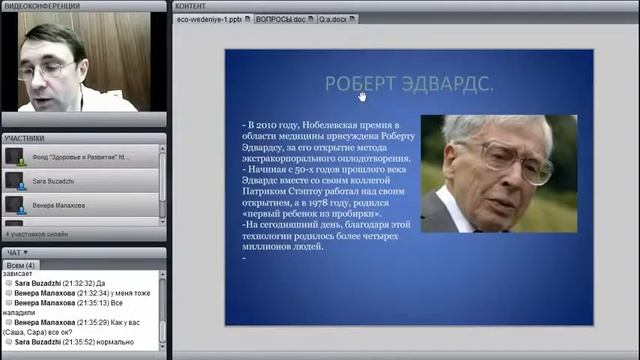Click the УЧАСТНИКИ panel header
This screenshot has height=360, width=640.
(x=84, y=138)
